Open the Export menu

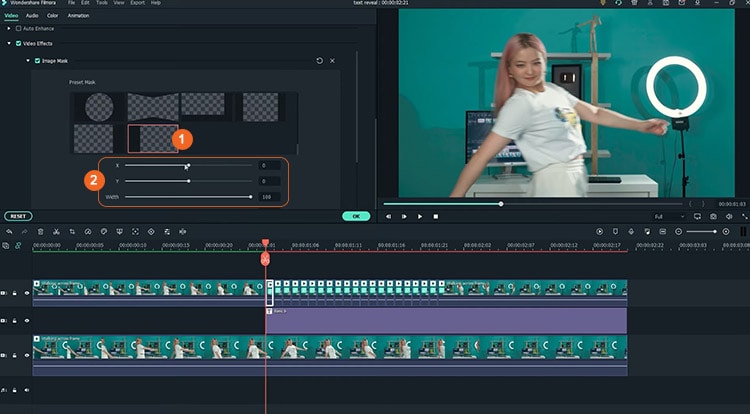[137, 3]
